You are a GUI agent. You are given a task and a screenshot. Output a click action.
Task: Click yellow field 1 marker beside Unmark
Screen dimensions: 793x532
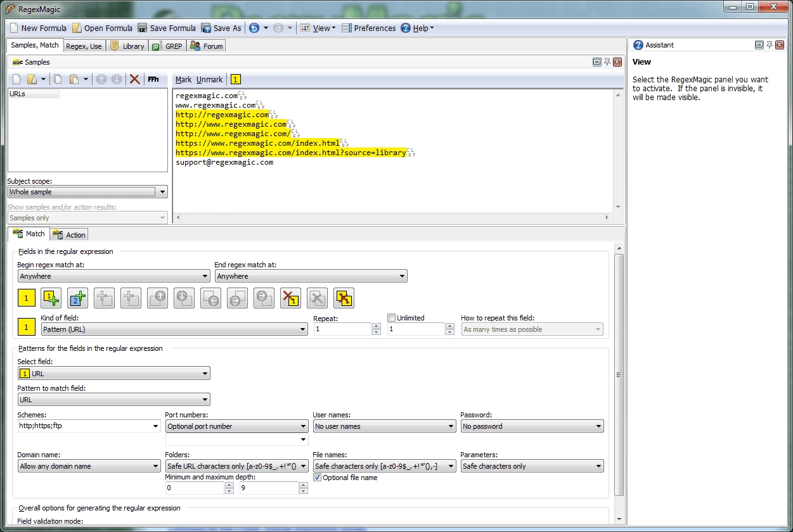[235, 79]
